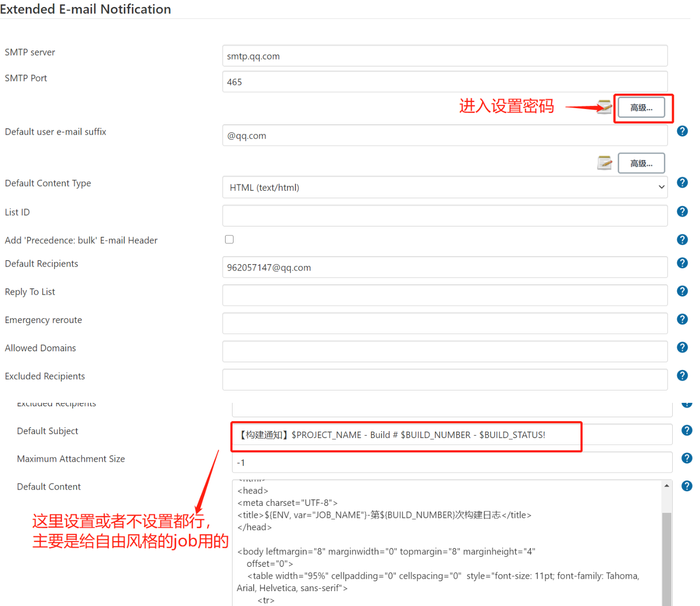Image resolution: width=700 pixels, height=606 pixels.
Task: Click notepad icon beside SMTP advanced button
Action: [604, 107]
